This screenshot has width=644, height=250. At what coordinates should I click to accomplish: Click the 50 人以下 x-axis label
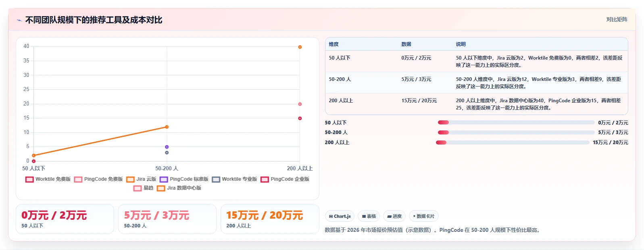click(x=34, y=169)
